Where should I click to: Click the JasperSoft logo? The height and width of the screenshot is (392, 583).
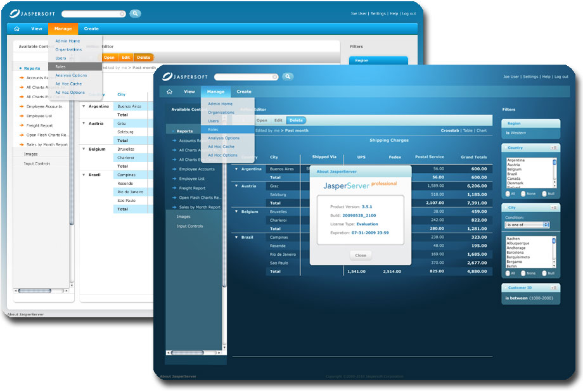click(186, 76)
